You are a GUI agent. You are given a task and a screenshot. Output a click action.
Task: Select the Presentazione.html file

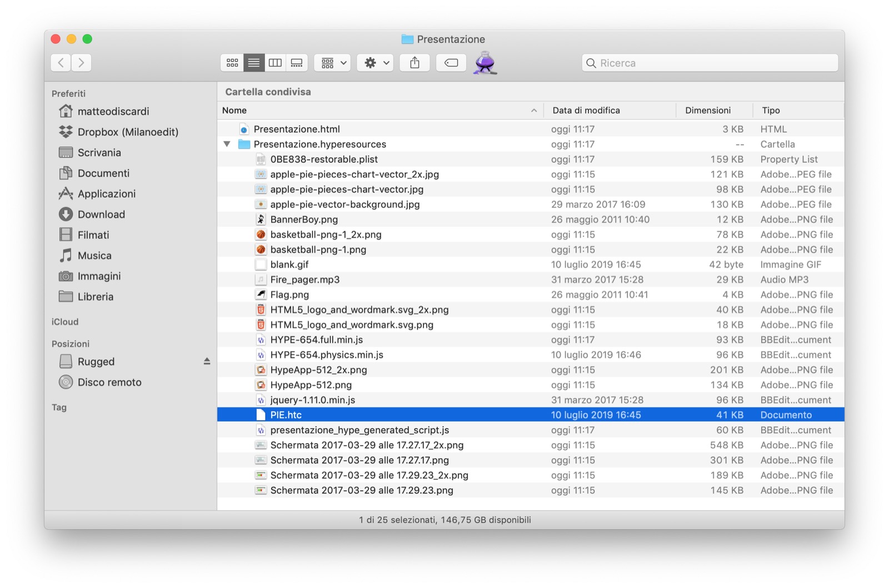[x=296, y=129]
